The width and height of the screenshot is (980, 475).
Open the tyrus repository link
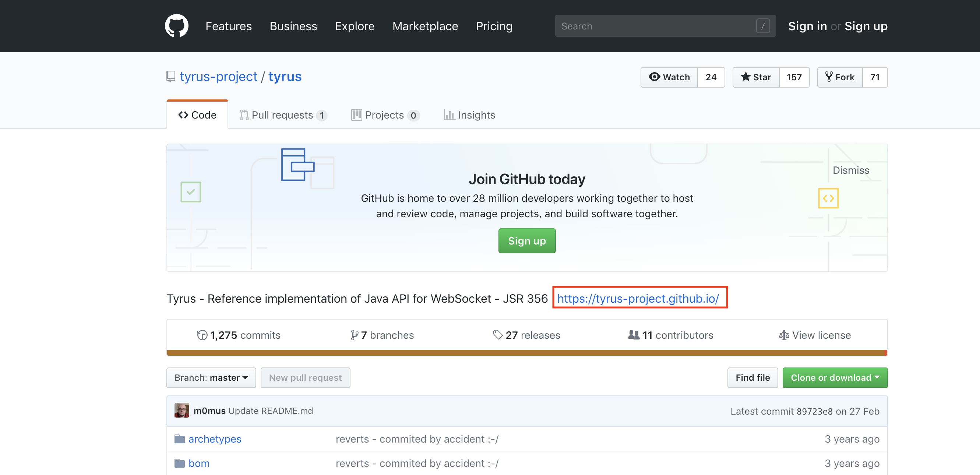click(285, 77)
